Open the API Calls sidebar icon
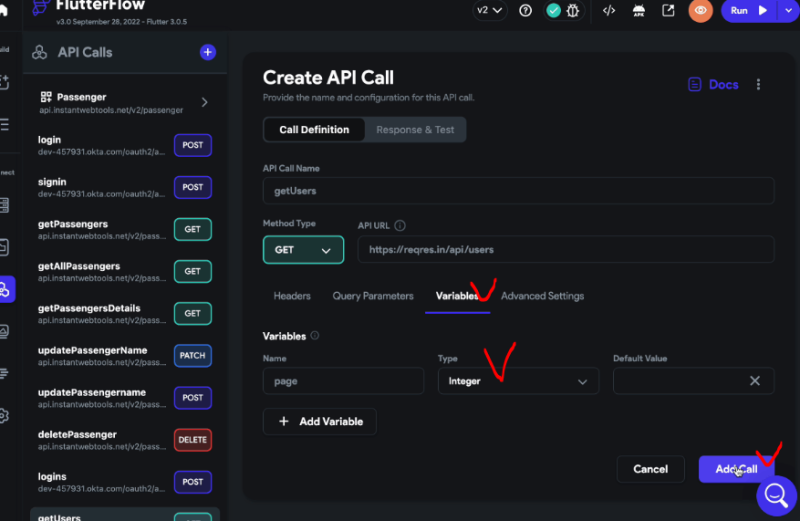 5,289
